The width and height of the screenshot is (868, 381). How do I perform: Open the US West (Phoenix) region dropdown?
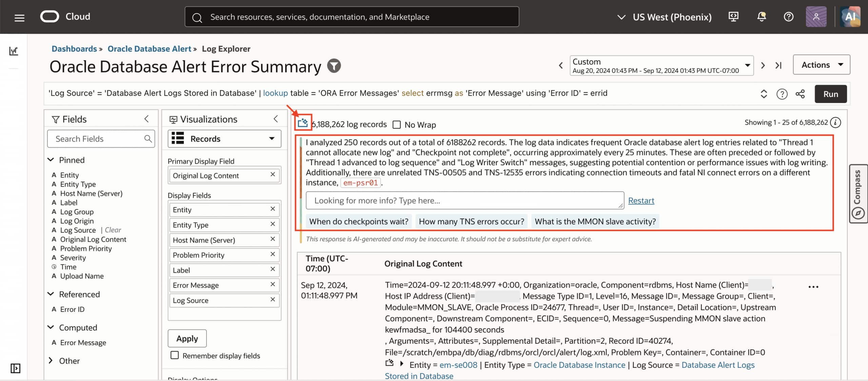click(664, 17)
